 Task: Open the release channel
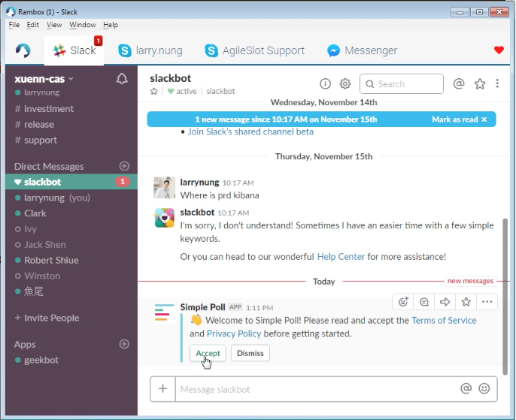[x=71, y=125]
